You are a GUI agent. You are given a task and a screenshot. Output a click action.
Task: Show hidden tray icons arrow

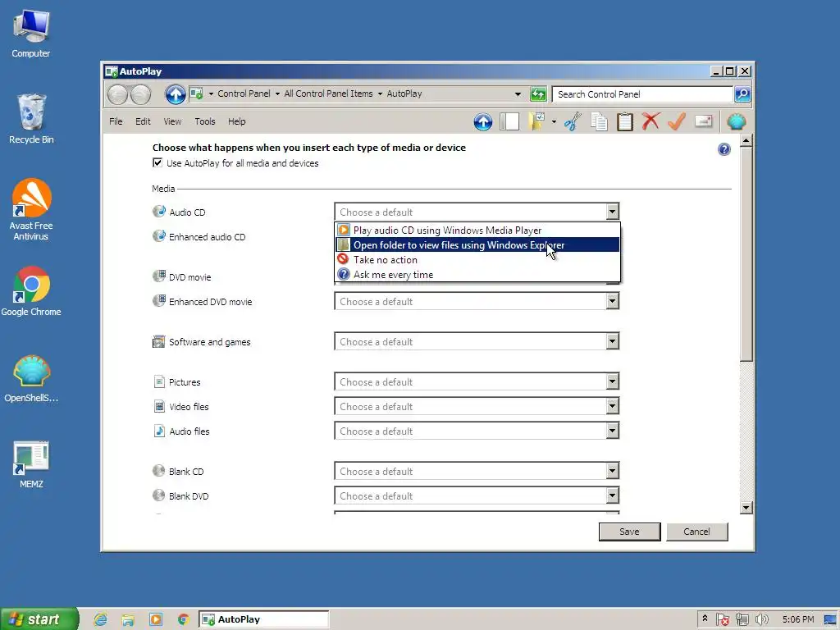coord(705,619)
